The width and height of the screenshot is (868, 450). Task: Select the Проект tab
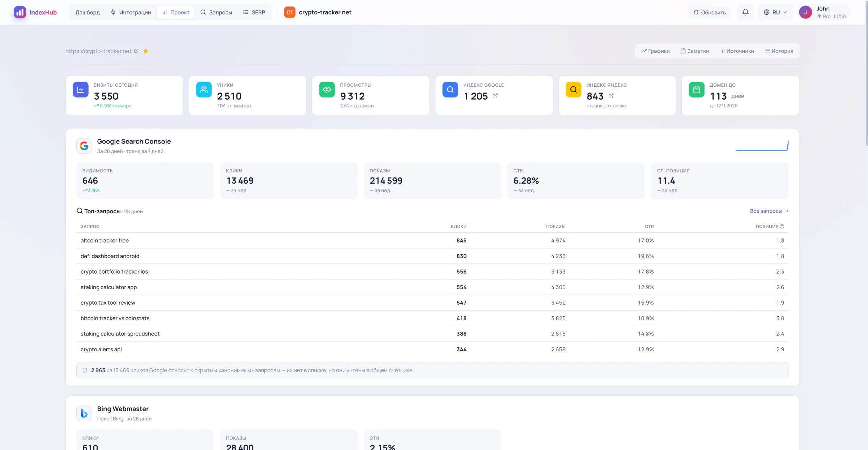click(x=176, y=12)
